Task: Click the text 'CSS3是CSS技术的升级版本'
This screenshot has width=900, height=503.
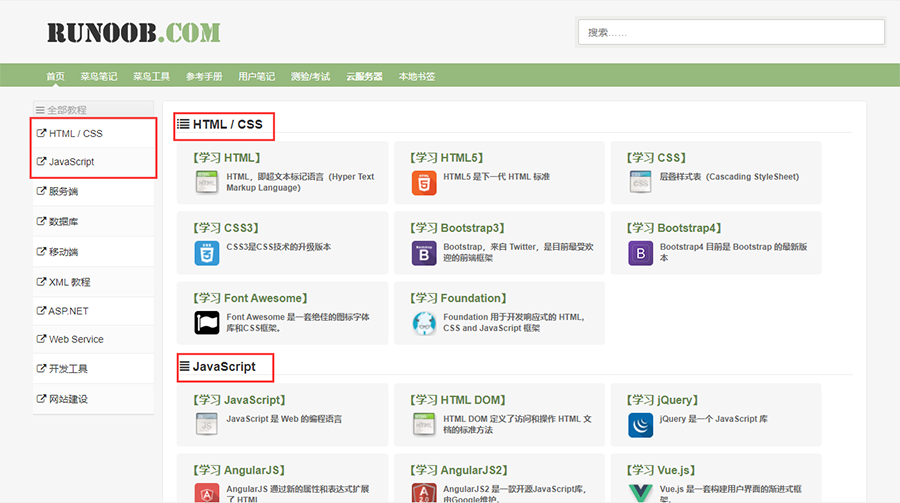Action: pyautogui.click(x=278, y=247)
